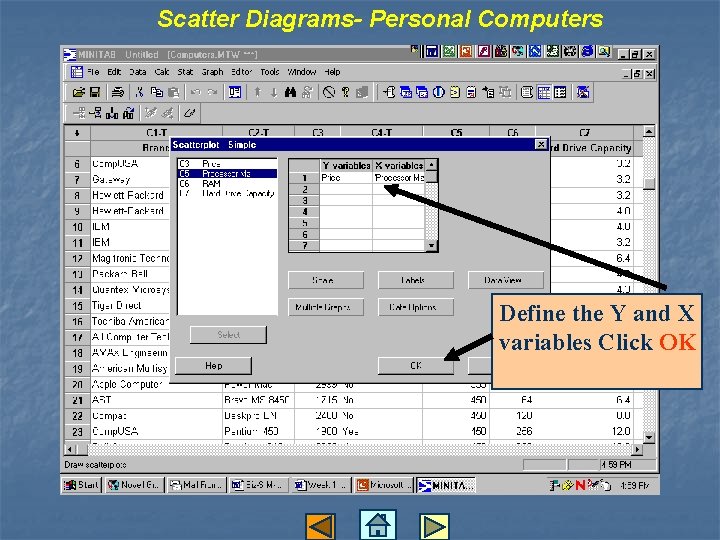720x540 pixels.
Task: Click the Show History toolbar icon
Action: (455, 92)
